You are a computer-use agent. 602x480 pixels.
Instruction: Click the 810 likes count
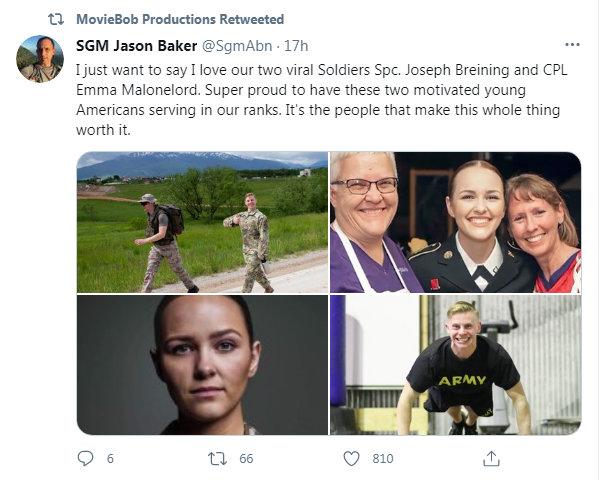383,458
